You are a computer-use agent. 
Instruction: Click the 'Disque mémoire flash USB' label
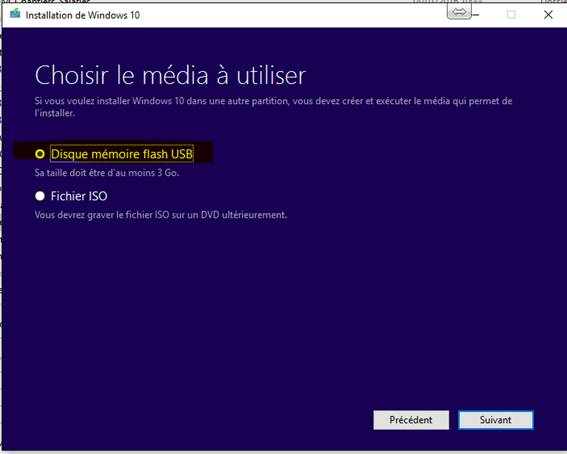pos(122,154)
